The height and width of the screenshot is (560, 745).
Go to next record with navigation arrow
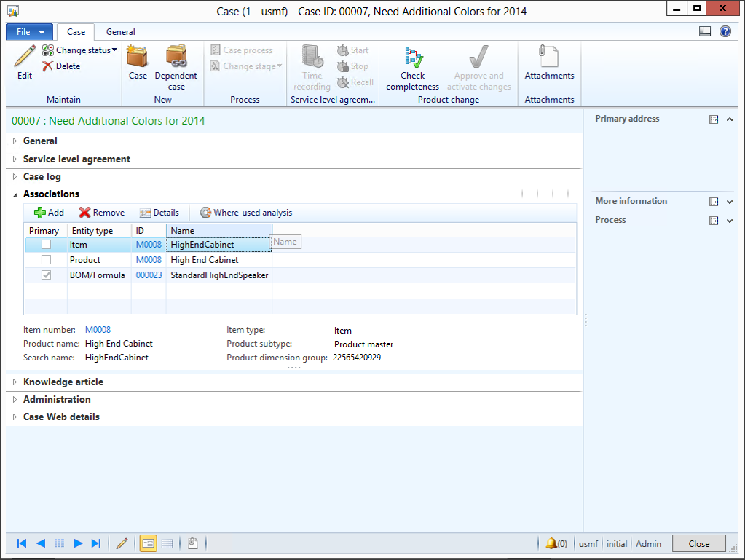click(78, 543)
